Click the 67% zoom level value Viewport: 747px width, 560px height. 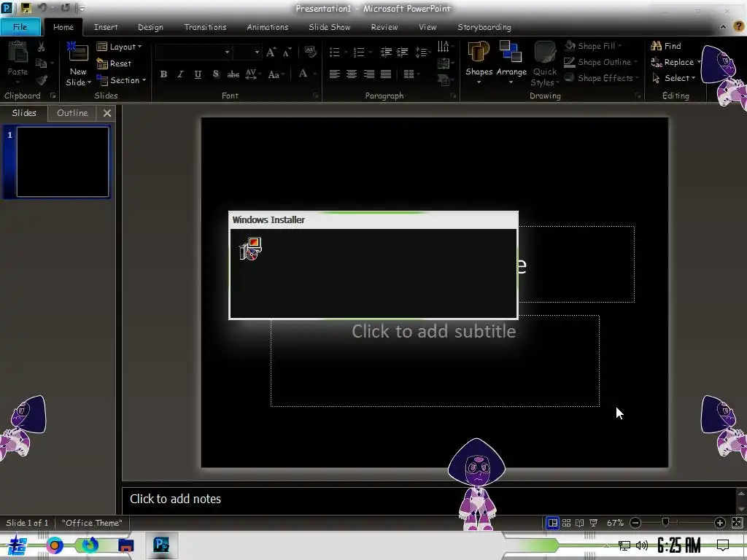615,523
